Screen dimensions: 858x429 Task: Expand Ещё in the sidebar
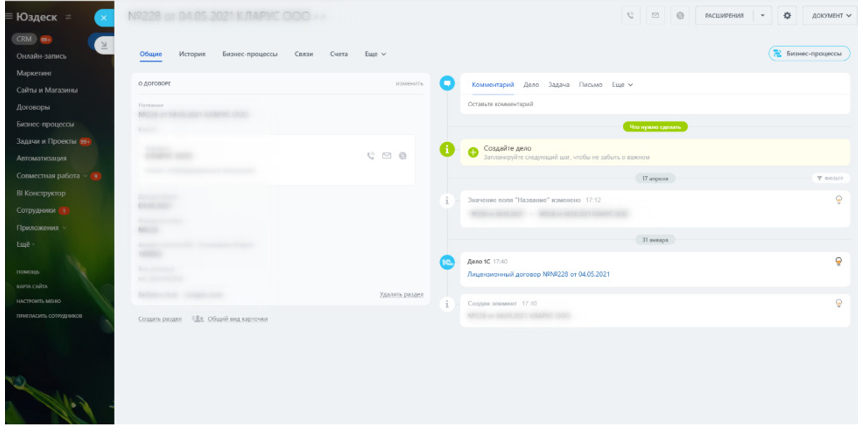(26, 244)
